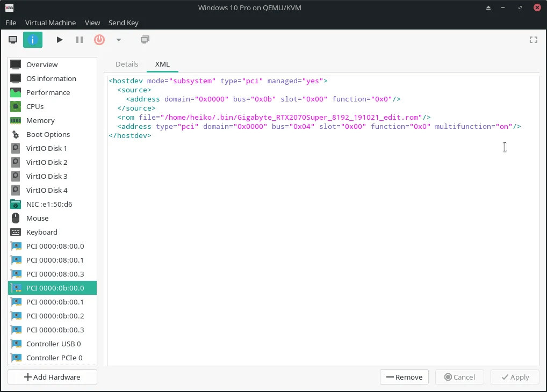This screenshot has height=392, width=547.
Task: Select VirtIO Disk 2 icon
Action: (16, 162)
